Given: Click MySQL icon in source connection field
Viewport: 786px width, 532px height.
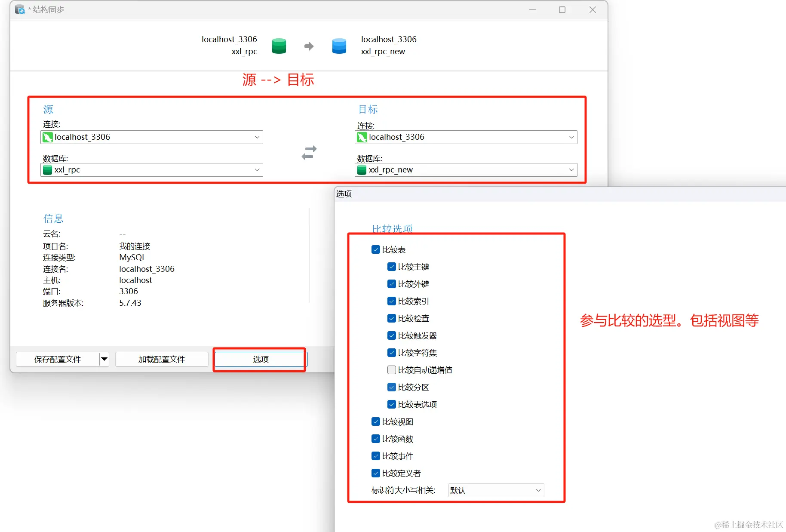Looking at the screenshot, I should click(x=48, y=137).
